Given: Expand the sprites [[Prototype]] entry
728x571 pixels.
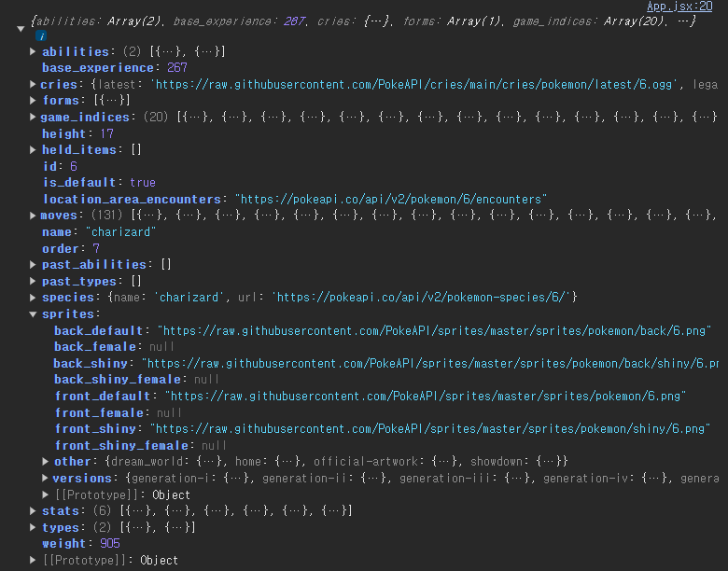Looking at the screenshot, I should coord(46,494).
